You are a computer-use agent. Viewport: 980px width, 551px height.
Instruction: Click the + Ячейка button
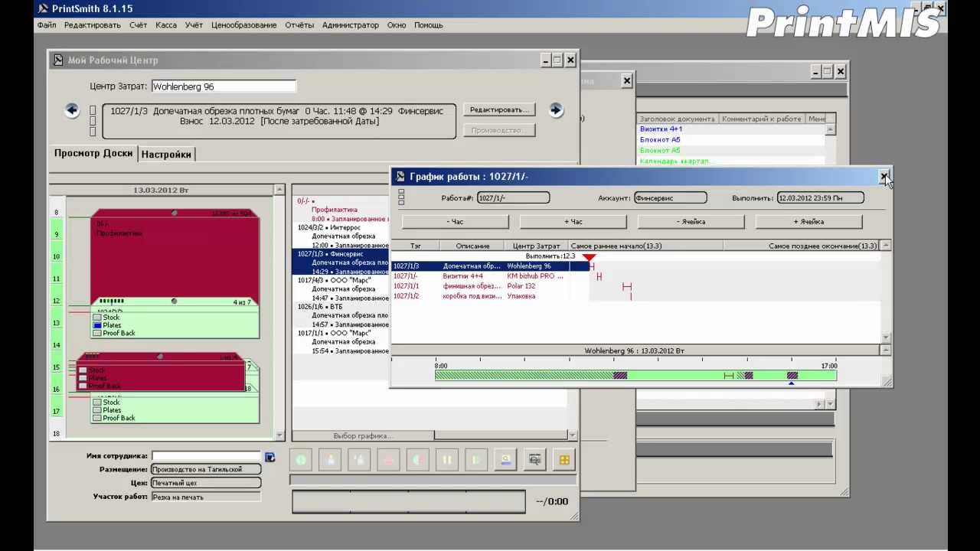[808, 222]
